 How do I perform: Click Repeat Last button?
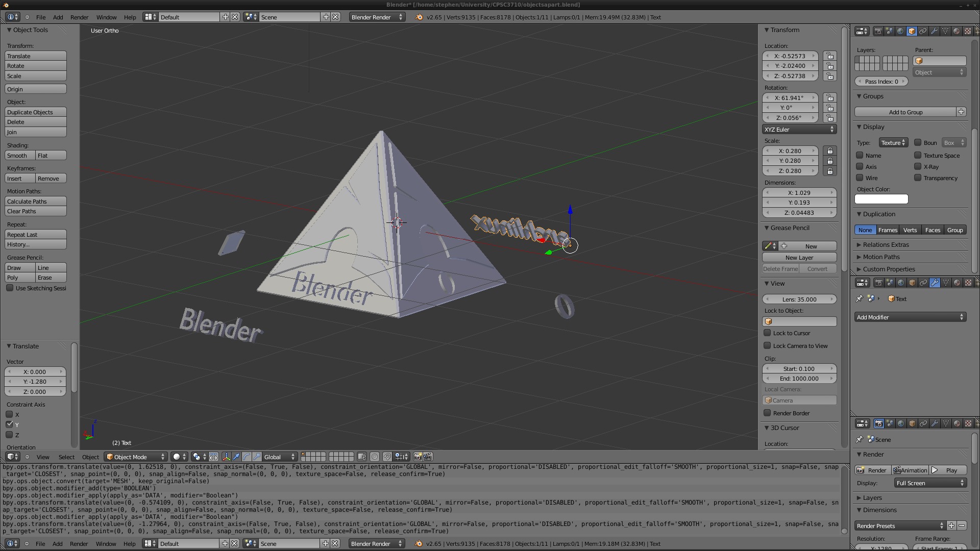coord(36,235)
